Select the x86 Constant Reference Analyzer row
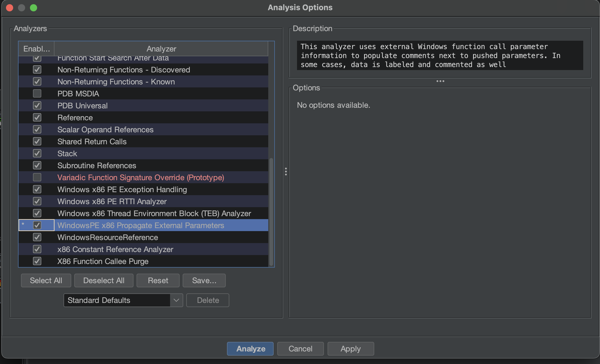600x364 pixels. [143, 249]
